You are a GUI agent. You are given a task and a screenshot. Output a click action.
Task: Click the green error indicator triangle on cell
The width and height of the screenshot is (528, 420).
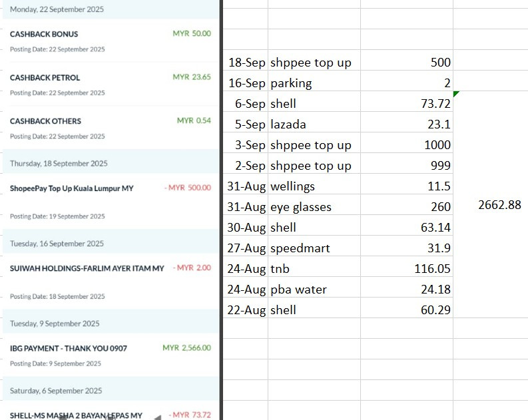tap(456, 94)
